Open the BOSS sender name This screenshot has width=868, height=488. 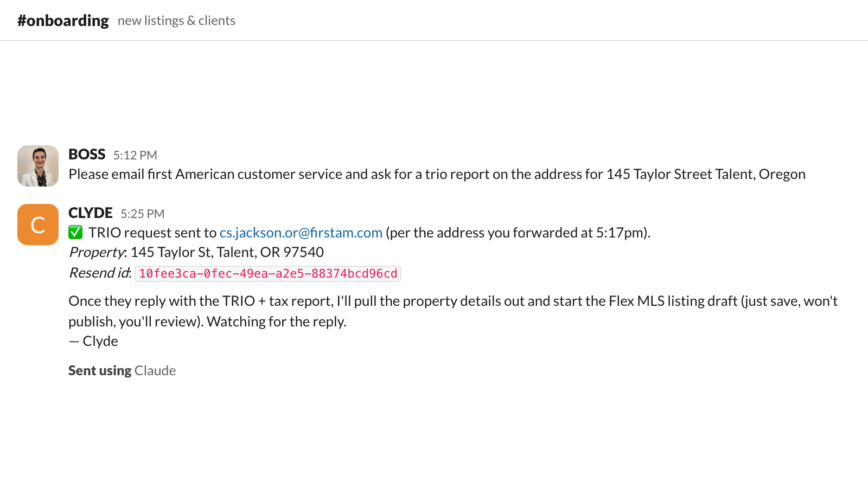coord(87,155)
